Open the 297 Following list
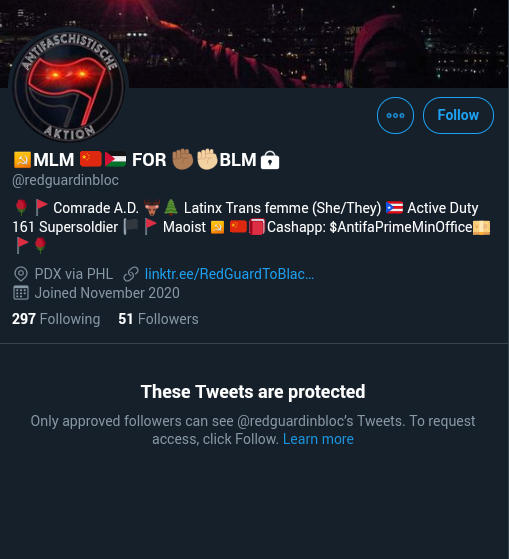This screenshot has height=559, width=509. (x=56, y=319)
